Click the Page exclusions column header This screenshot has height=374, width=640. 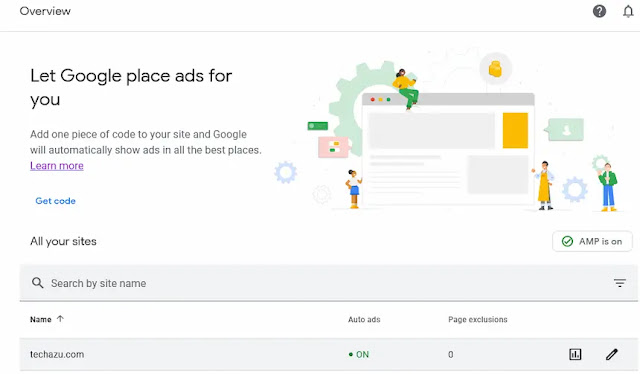pyautogui.click(x=478, y=319)
